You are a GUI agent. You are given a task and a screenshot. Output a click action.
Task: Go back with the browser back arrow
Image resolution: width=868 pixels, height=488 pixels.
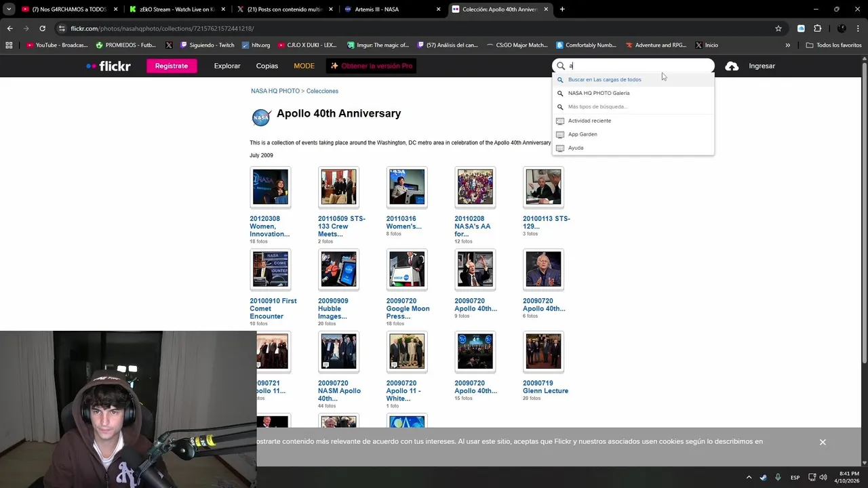pos(9,28)
